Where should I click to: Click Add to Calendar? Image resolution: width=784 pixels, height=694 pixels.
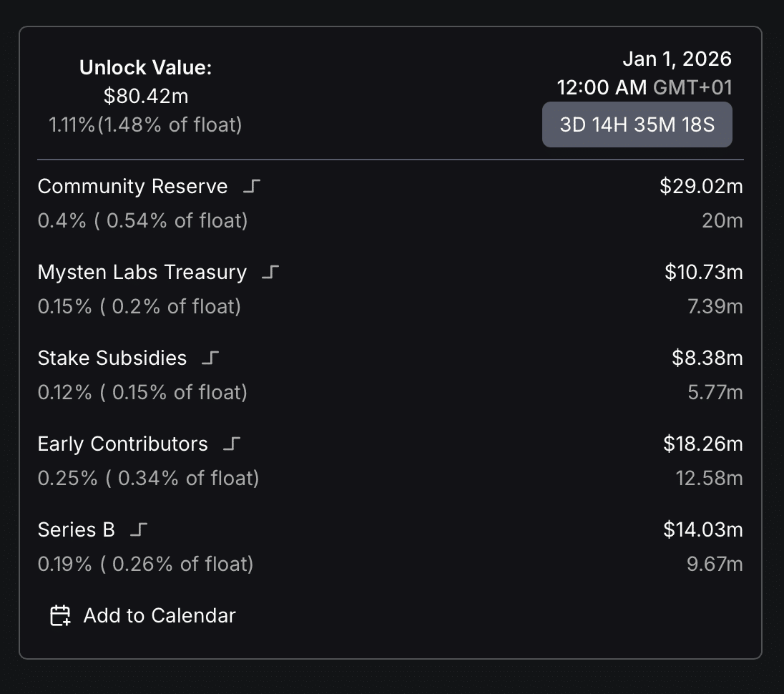point(159,615)
